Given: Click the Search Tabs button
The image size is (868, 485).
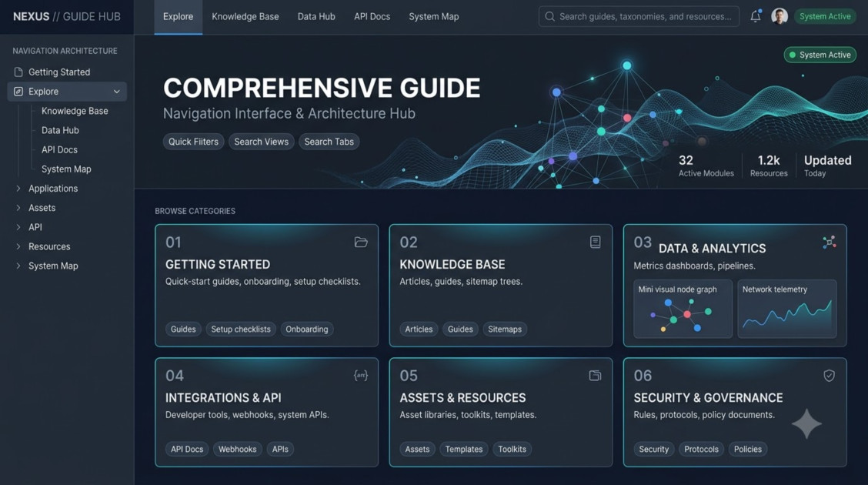Looking at the screenshot, I should click(329, 142).
